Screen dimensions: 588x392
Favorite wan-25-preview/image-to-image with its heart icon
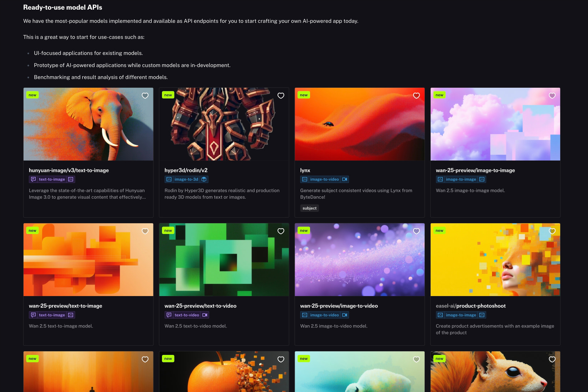552,96
